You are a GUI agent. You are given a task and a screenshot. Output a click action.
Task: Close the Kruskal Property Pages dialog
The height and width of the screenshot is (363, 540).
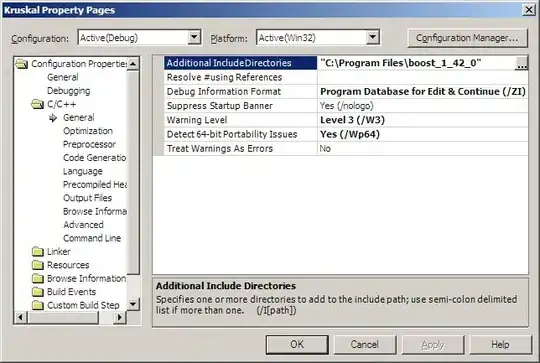[x=529, y=10]
